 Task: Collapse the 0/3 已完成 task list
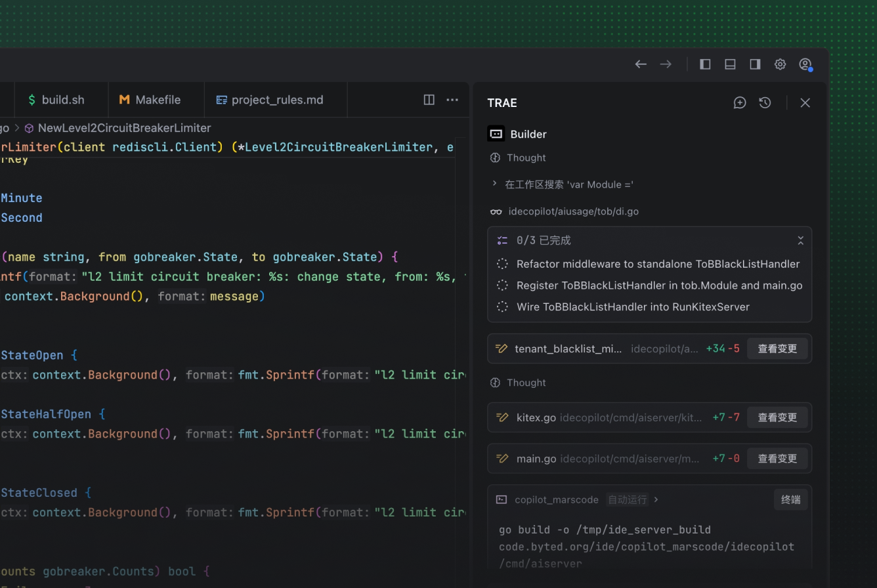(800, 241)
